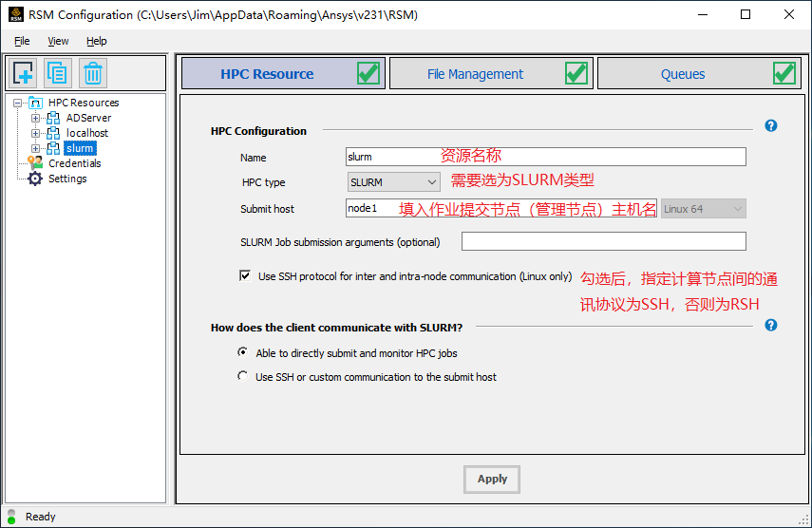Open Settings in the tree

[67, 179]
